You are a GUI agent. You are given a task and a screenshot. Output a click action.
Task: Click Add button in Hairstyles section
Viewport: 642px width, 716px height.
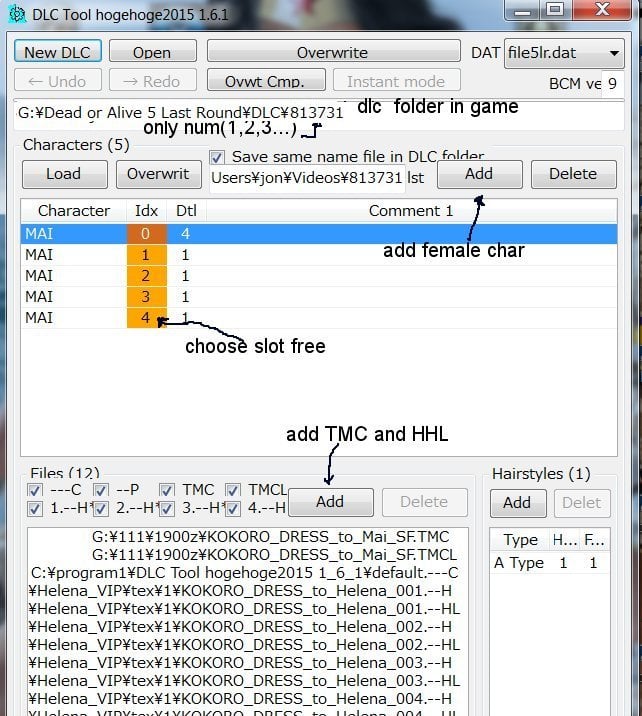(x=518, y=503)
